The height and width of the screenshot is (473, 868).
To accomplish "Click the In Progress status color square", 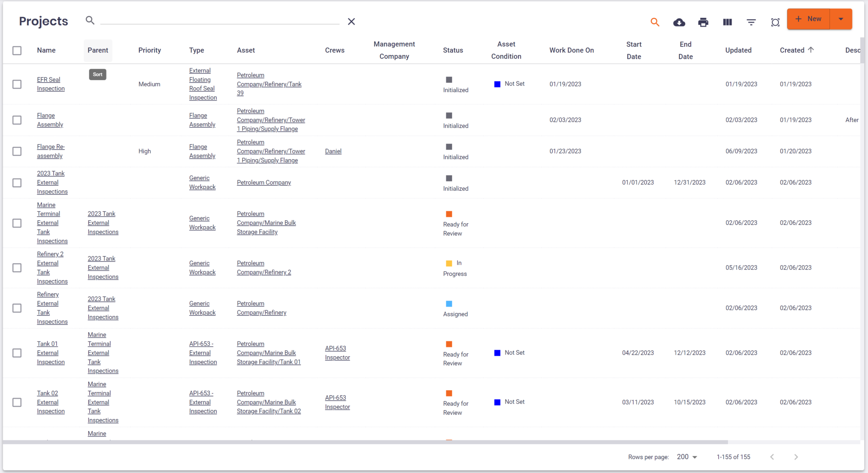I will click(x=449, y=263).
